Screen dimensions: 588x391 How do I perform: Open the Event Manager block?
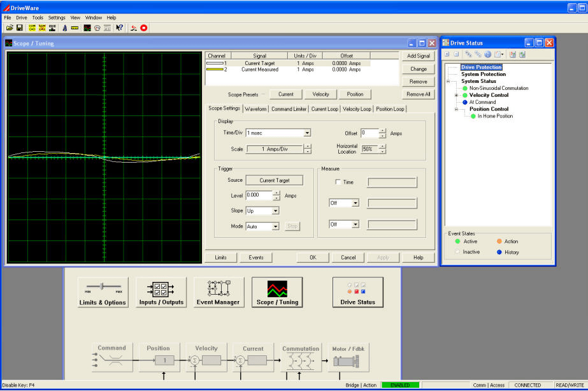pos(219,292)
